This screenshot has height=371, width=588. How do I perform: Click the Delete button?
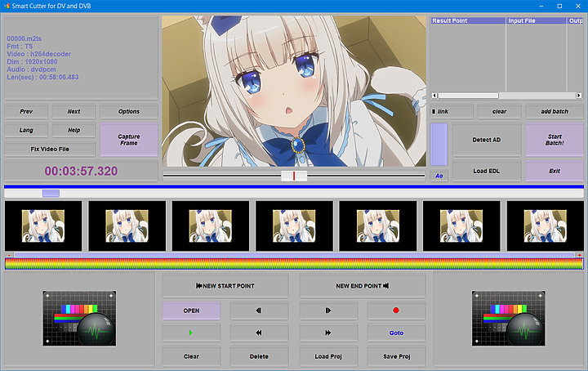[259, 356]
